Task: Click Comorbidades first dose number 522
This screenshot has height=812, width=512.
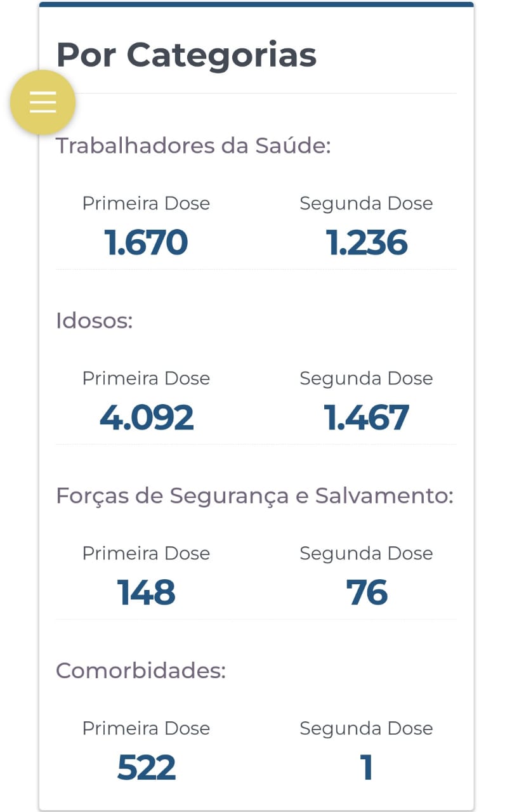Action: click(146, 768)
